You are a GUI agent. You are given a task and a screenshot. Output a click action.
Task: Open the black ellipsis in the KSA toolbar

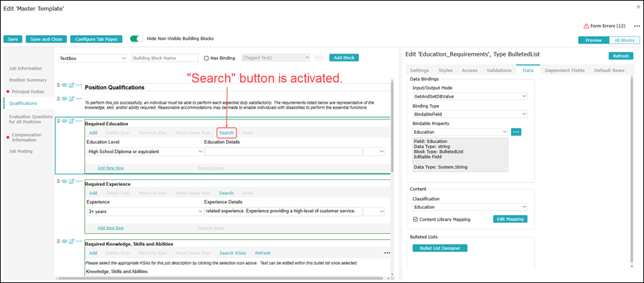[387, 253]
